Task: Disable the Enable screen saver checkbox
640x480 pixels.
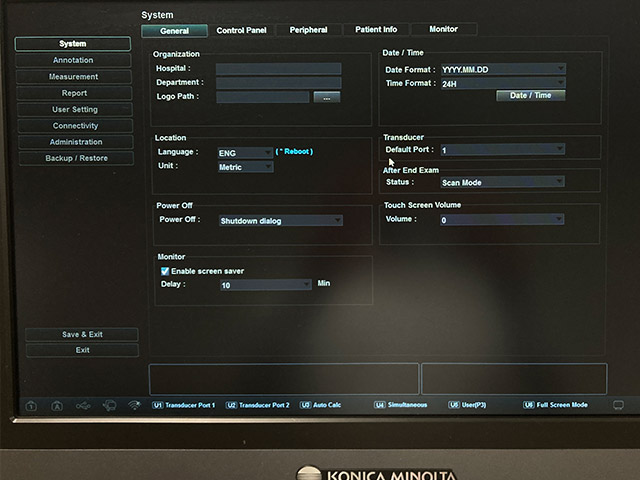Action: coord(165,271)
